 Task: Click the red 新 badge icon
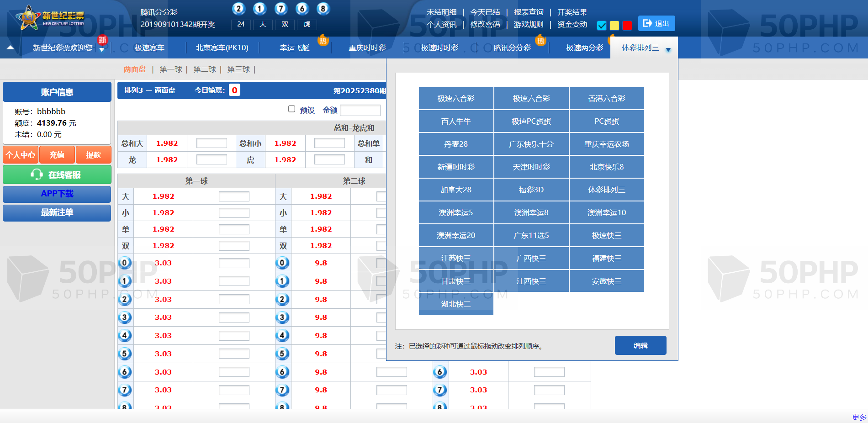click(102, 40)
